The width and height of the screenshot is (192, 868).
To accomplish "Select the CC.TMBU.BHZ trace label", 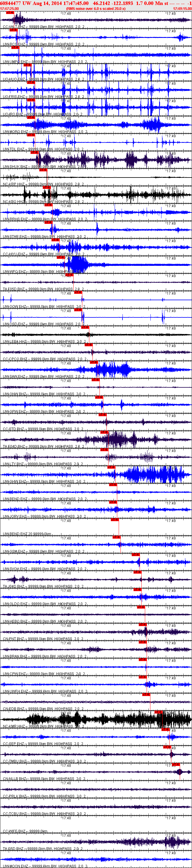I will [x=45, y=762].
